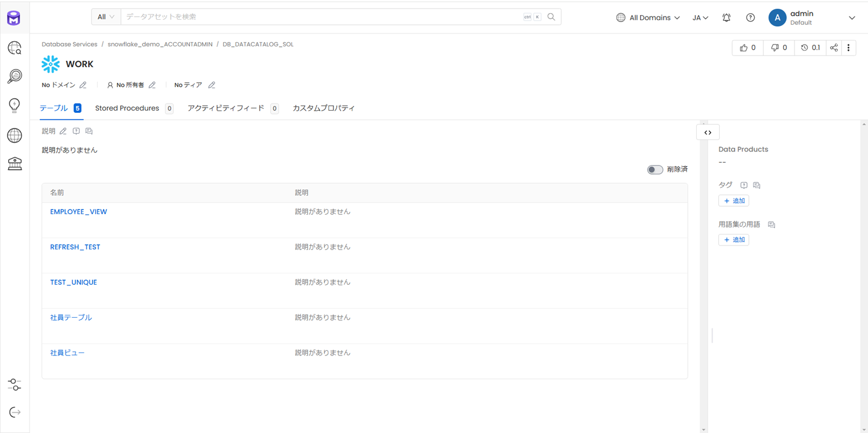This screenshot has height=433, width=868.
Task: Edit the tier with pencil icon
Action: pyautogui.click(x=212, y=85)
